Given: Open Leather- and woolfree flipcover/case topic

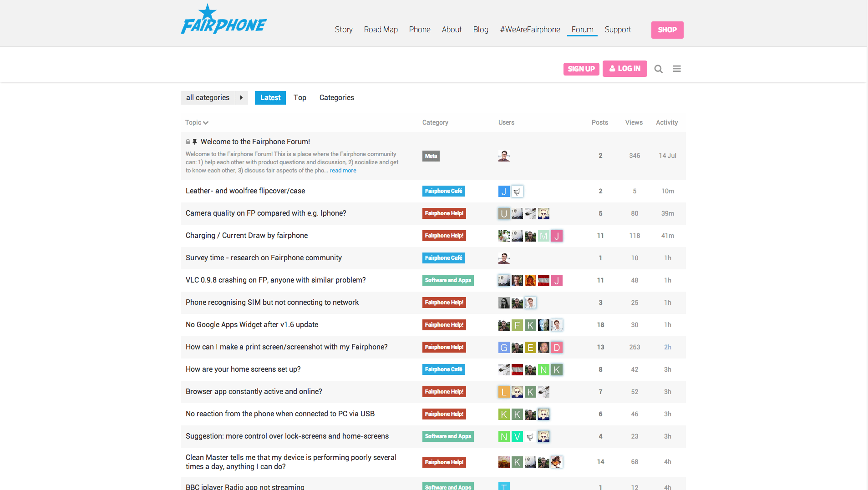Looking at the screenshot, I should pos(245,191).
